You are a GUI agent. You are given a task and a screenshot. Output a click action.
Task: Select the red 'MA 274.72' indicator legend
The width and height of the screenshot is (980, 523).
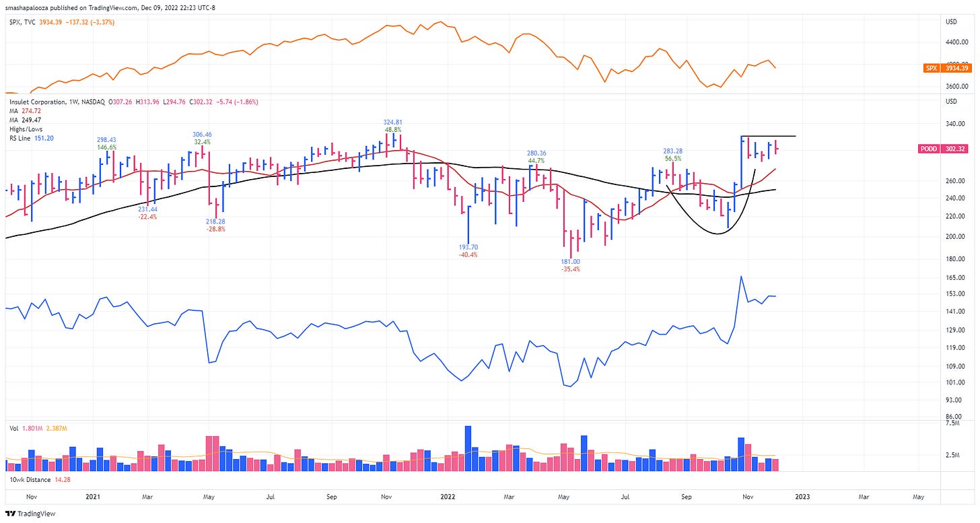point(24,110)
